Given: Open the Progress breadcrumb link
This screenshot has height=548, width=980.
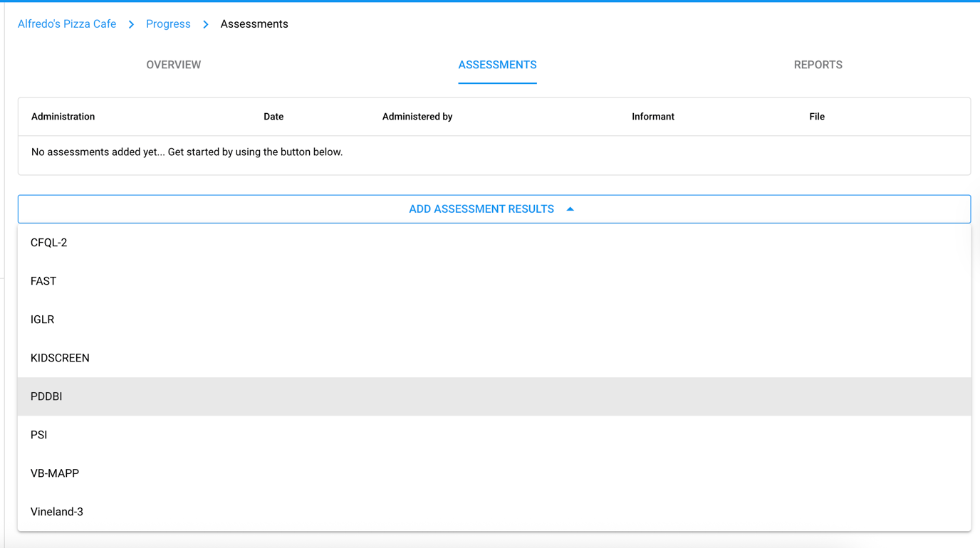Looking at the screenshot, I should (168, 23).
